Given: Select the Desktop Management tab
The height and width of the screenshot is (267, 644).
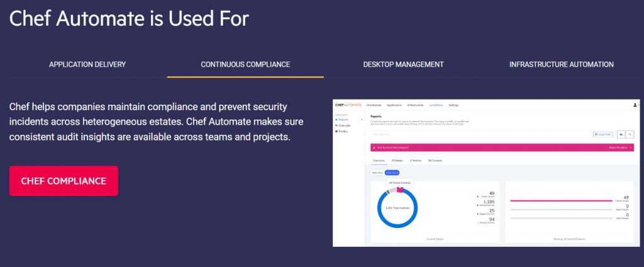Looking at the screenshot, I should (x=403, y=64).
